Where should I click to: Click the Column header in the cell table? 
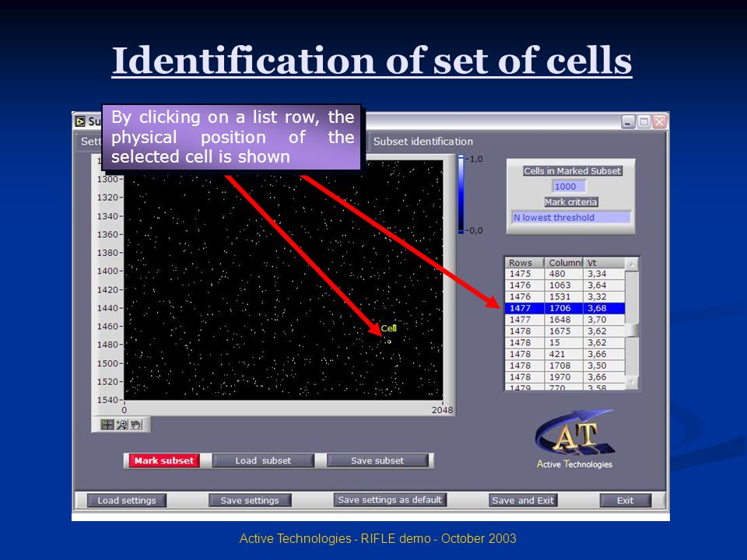click(x=564, y=263)
